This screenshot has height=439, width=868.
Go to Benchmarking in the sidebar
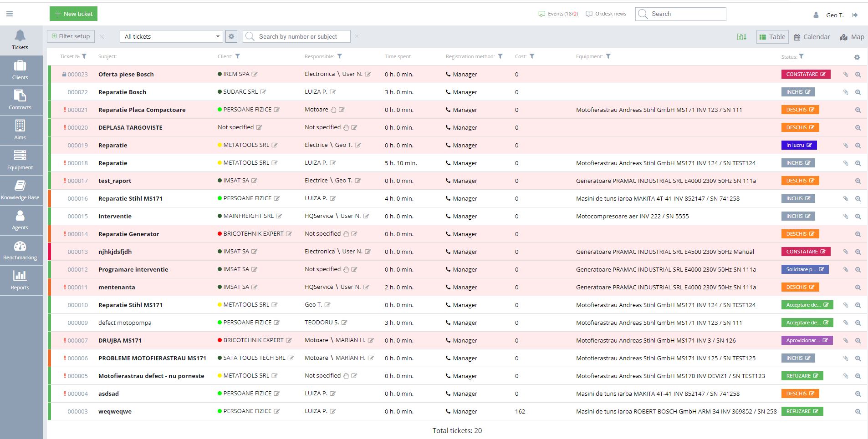coord(20,250)
